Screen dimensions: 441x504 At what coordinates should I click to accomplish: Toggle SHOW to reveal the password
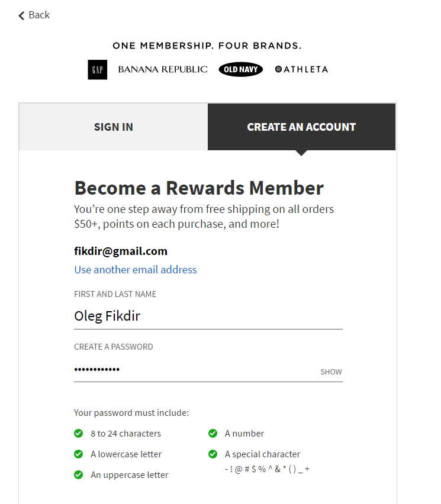tap(331, 372)
